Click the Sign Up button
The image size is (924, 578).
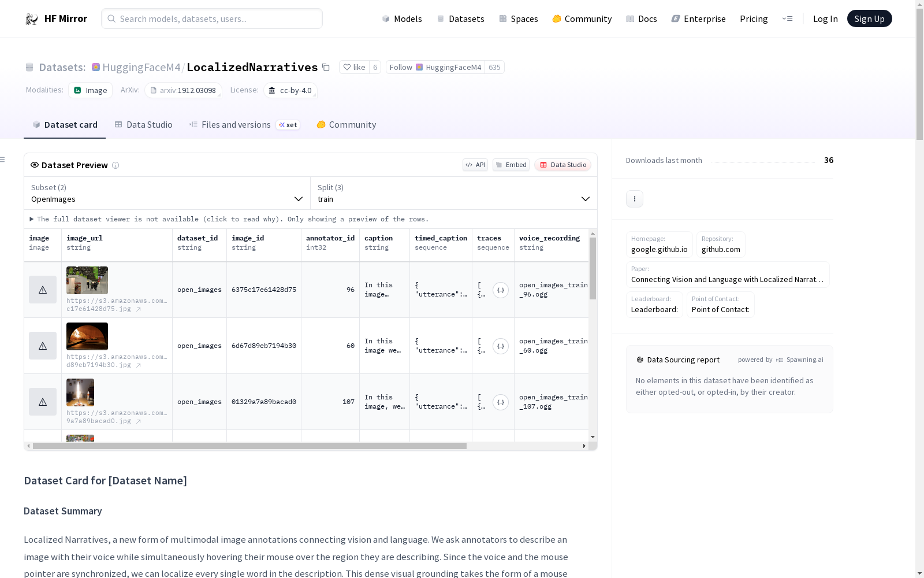pos(870,18)
